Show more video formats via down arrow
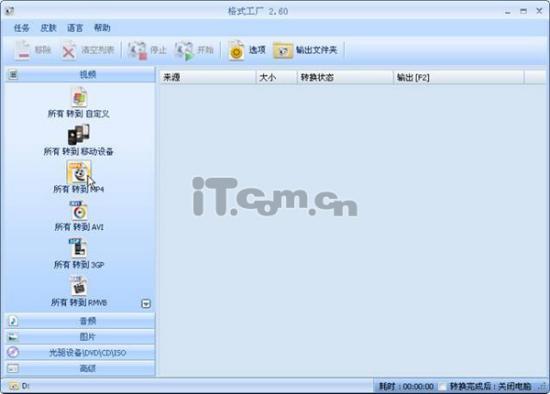The width and height of the screenshot is (550, 394). 146,303
